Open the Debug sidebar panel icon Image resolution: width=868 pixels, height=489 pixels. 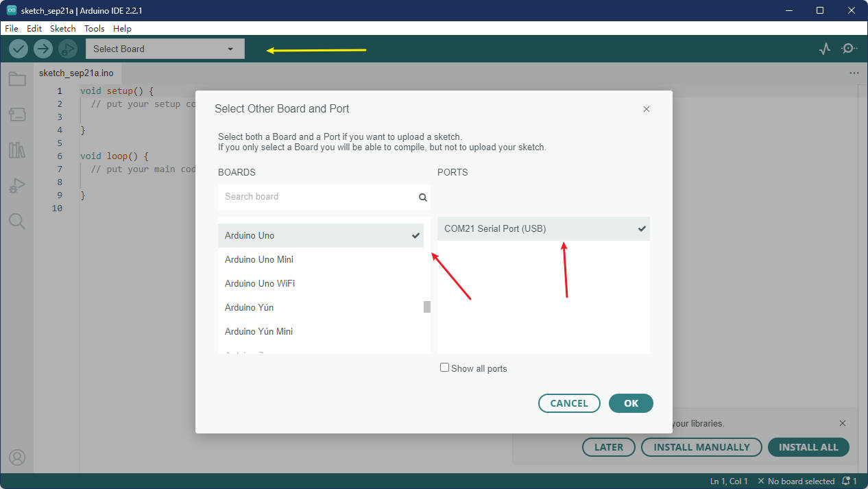tap(17, 186)
